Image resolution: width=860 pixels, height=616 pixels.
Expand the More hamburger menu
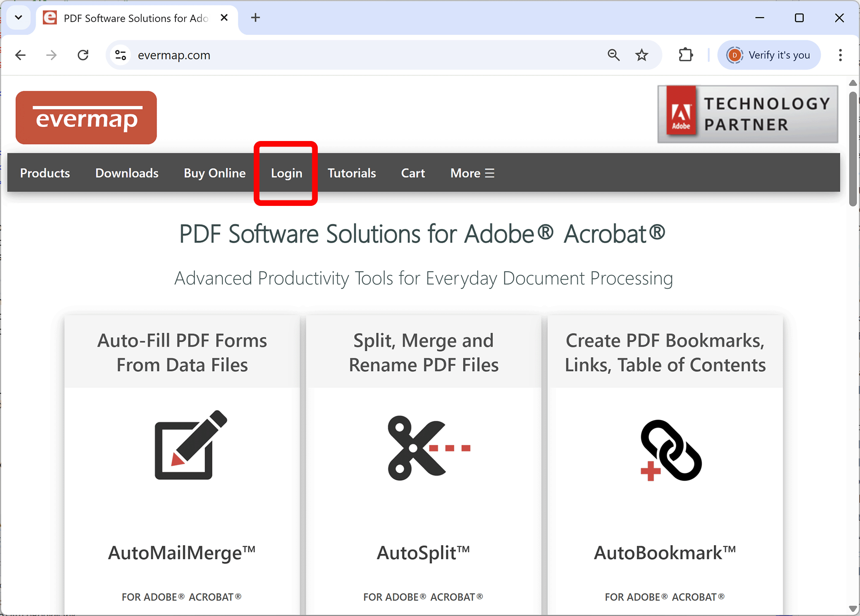click(x=472, y=173)
